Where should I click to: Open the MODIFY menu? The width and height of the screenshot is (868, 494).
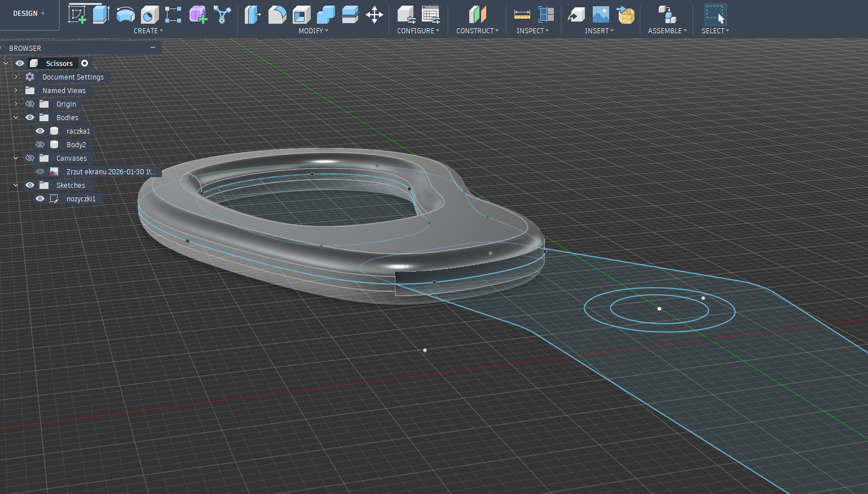313,31
